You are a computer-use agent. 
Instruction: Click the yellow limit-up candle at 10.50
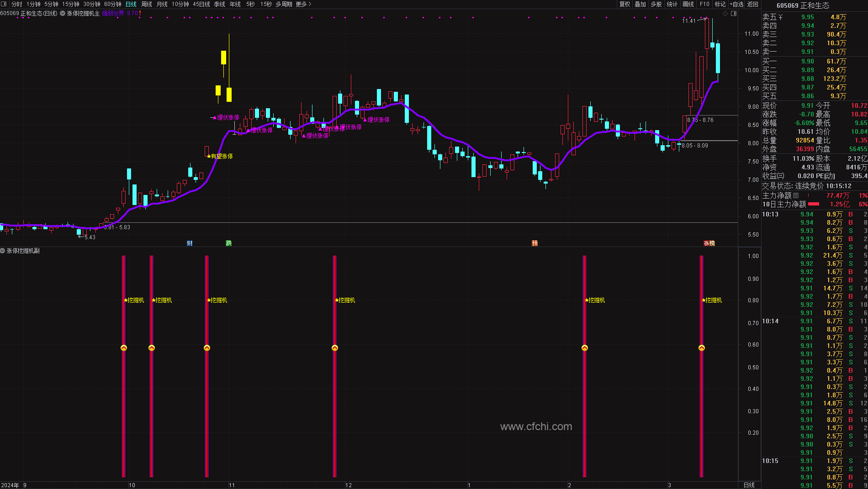(x=223, y=58)
